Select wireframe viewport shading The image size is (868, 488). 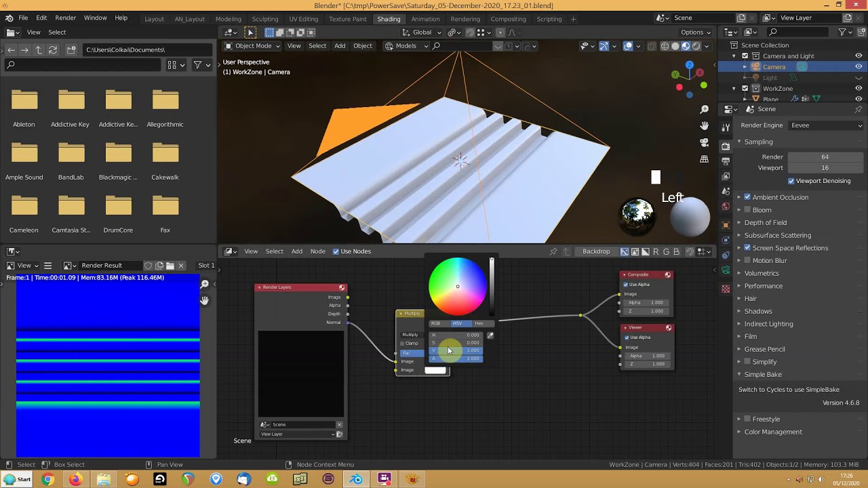pos(665,46)
